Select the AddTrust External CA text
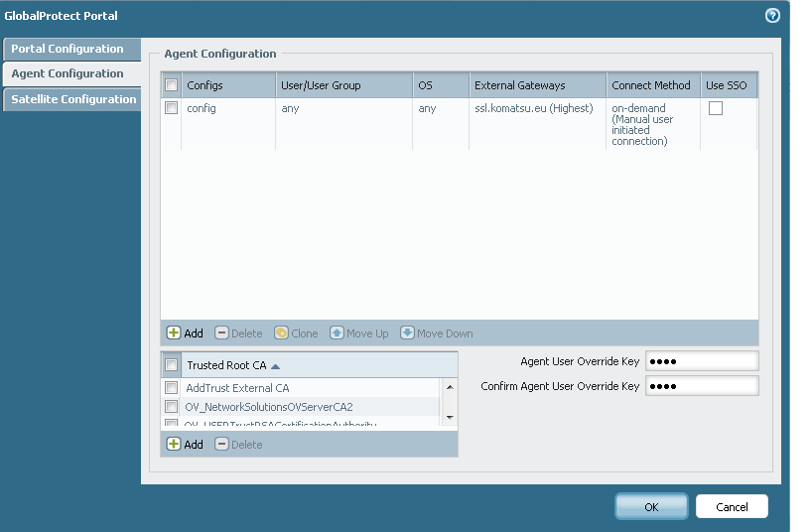The height and width of the screenshot is (532, 812). [237, 388]
